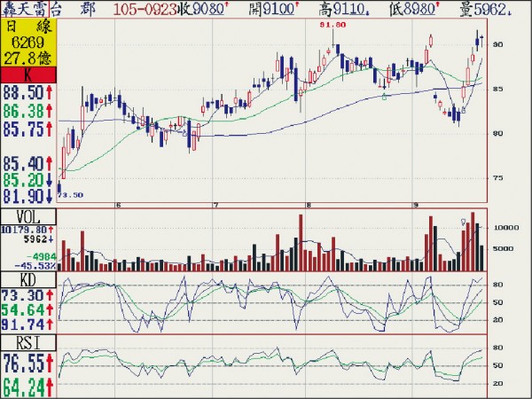Click the high price 高9110
The height and width of the screenshot is (399, 532).
click(344, 9)
